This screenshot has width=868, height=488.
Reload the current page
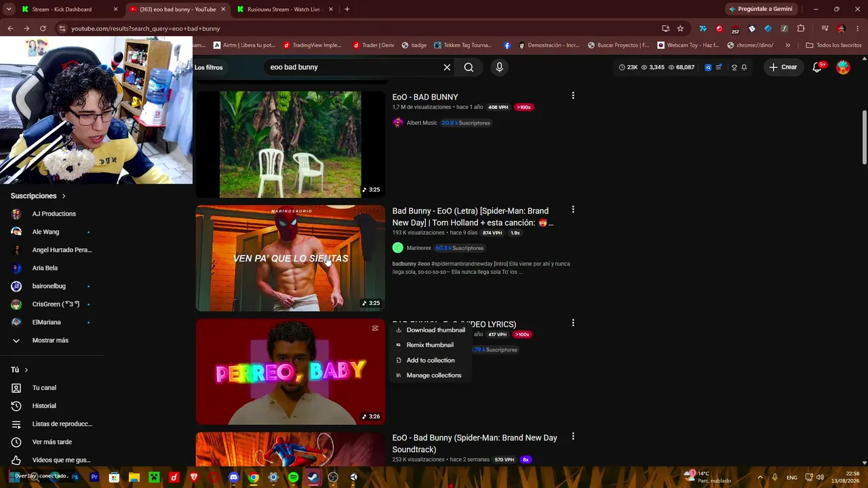43,28
